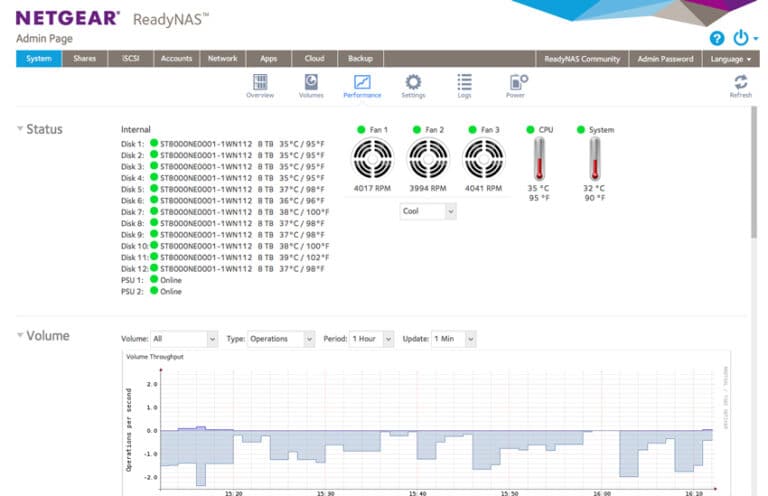Switch to the iSCSI tab
This screenshot has width=768, height=496.
131,59
